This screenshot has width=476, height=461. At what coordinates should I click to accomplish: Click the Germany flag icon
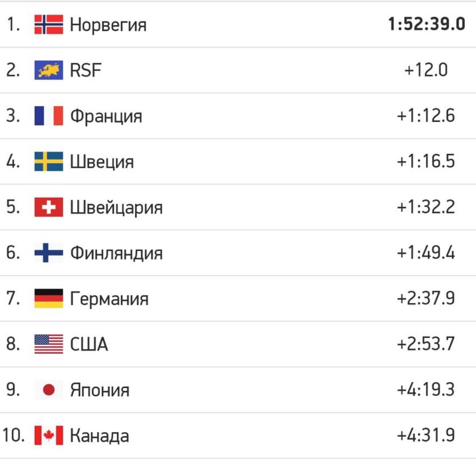click(x=49, y=298)
